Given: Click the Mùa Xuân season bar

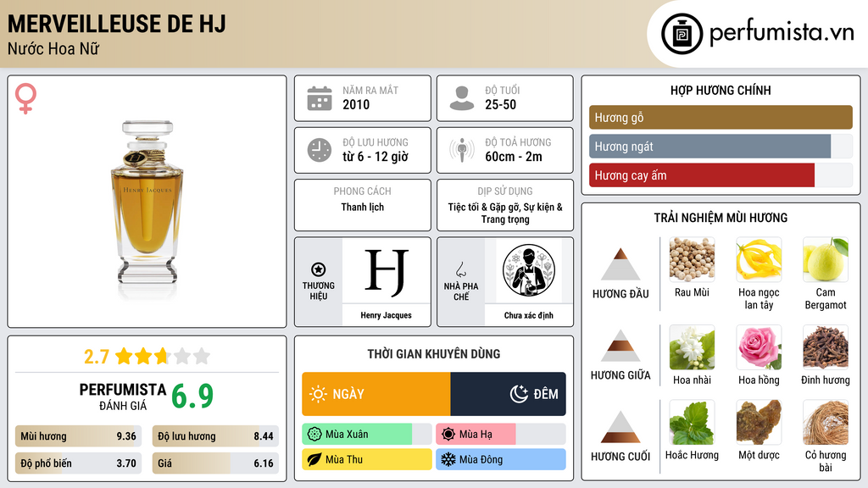Looking at the screenshot, I should tap(366, 435).
